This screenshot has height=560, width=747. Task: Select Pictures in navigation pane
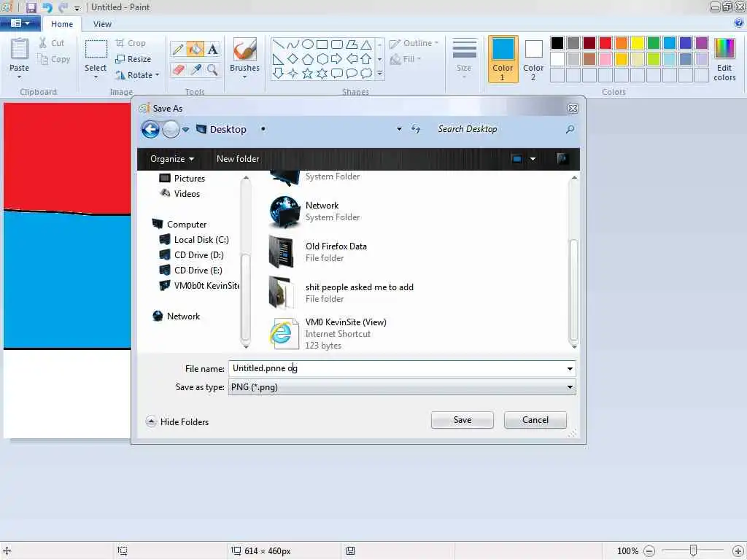(x=182, y=178)
